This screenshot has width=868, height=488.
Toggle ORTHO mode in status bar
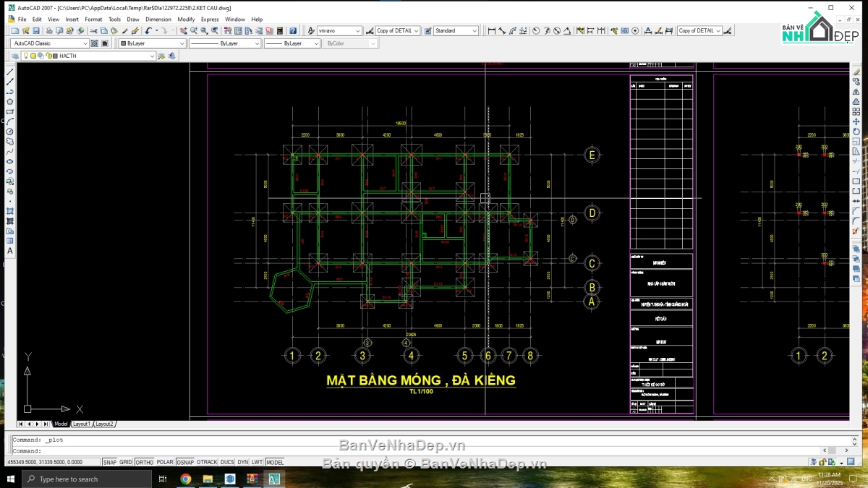pyautogui.click(x=145, y=462)
